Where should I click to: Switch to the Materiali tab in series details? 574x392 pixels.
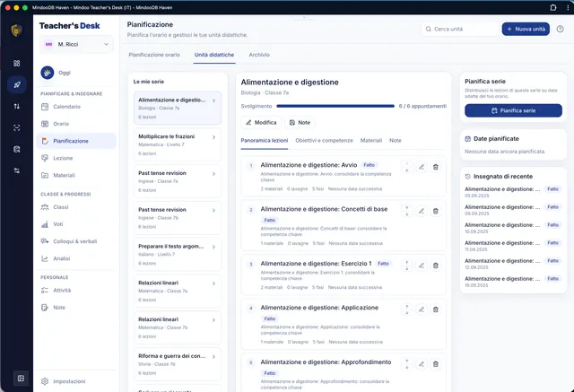click(370, 141)
